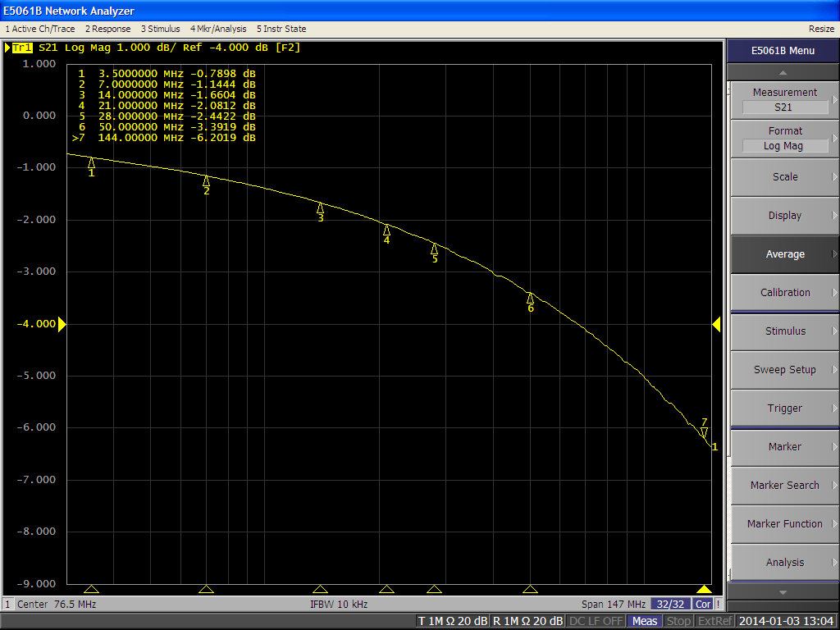Click the exclamation mark indicator beside Cor

(x=718, y=605)
